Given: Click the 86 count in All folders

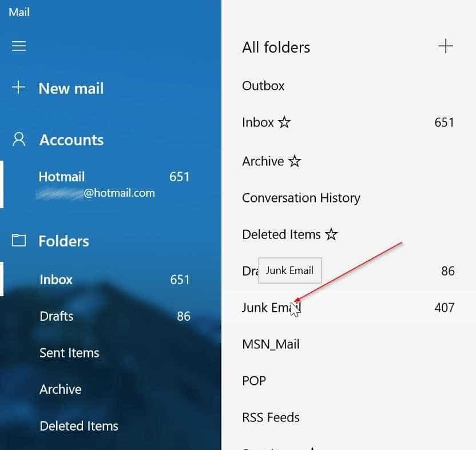Looking at the screenshot, I should click(448, 271).
